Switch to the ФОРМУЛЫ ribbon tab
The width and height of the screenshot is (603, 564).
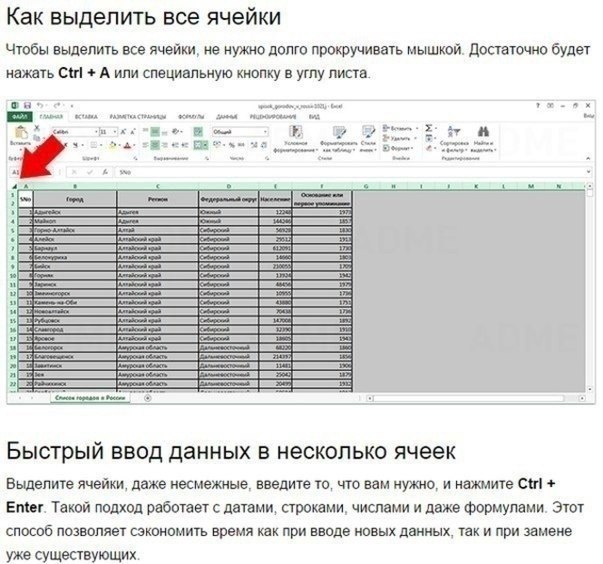click(x=192, y=116)
